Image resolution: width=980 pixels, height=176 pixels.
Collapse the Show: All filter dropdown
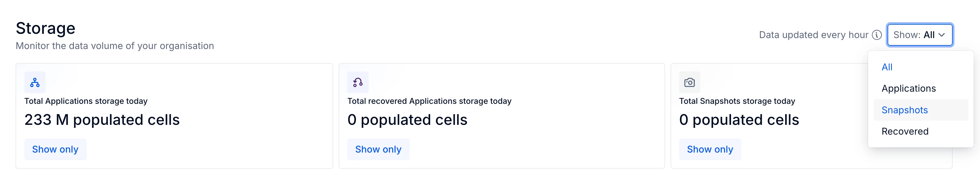(920, 35)
